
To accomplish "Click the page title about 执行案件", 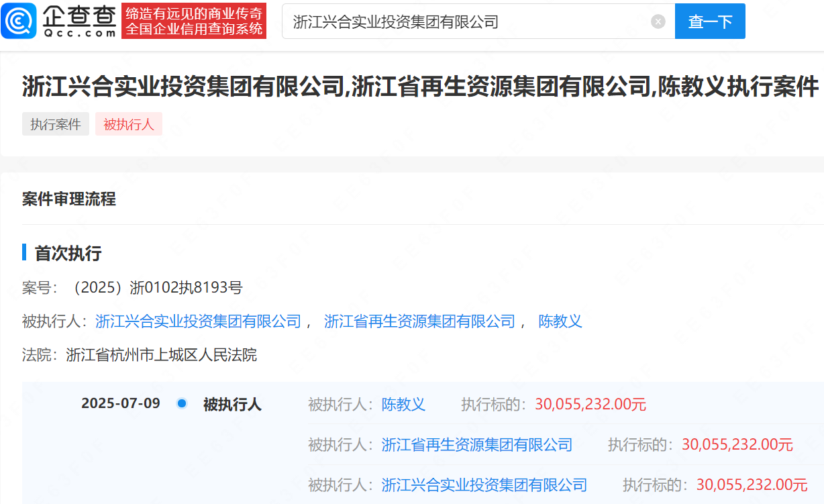I will [420, 87].
